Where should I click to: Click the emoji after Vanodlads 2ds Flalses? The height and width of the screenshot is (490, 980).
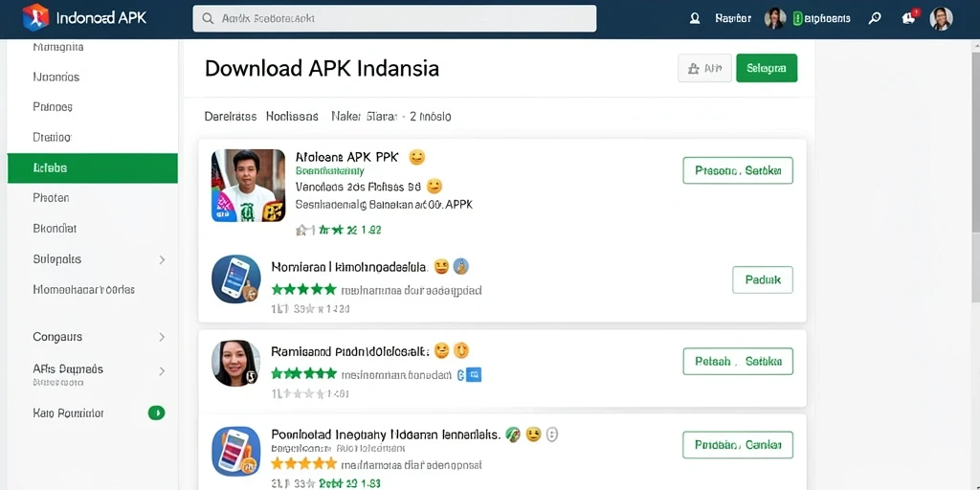pyautogui.click(x=434, y=187)
